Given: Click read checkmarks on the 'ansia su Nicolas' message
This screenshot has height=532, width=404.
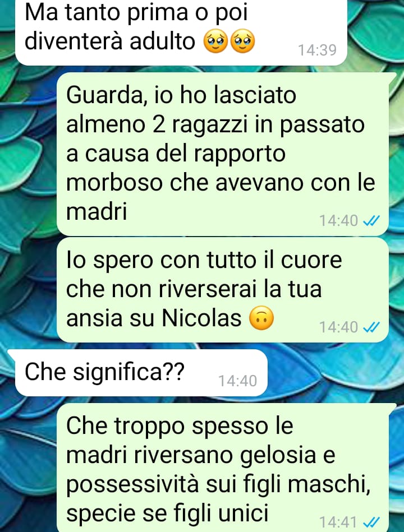Looking at the screenshot, I should pos(371,327).
